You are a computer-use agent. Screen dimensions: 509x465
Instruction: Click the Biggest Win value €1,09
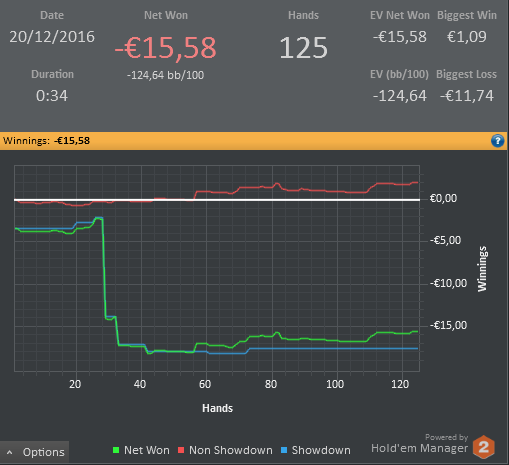467,37
